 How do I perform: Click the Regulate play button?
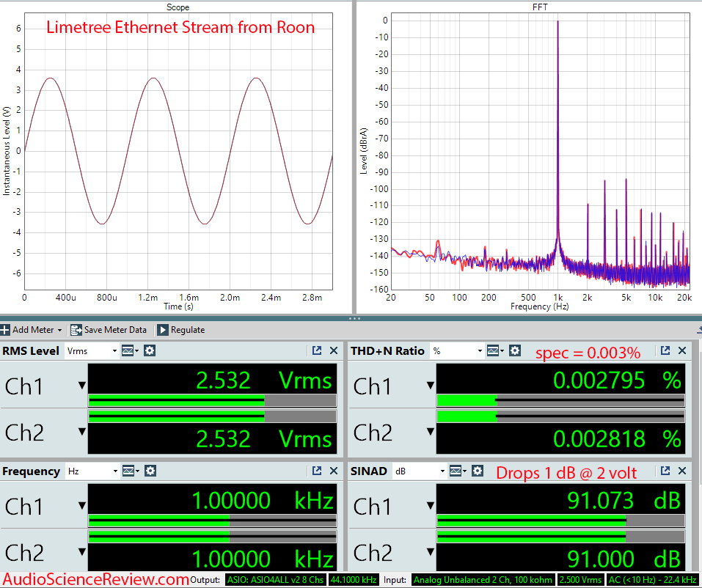pos(163,330)
